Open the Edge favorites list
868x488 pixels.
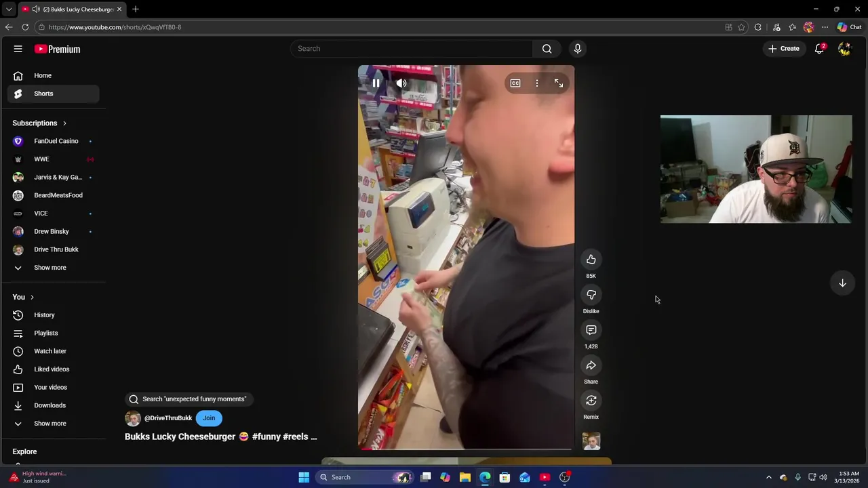792,27
